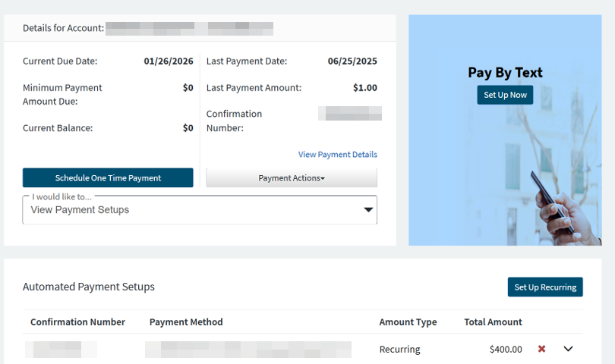Open the View Payment Details link
Screen dimensions: 615x364
point(337,155)
